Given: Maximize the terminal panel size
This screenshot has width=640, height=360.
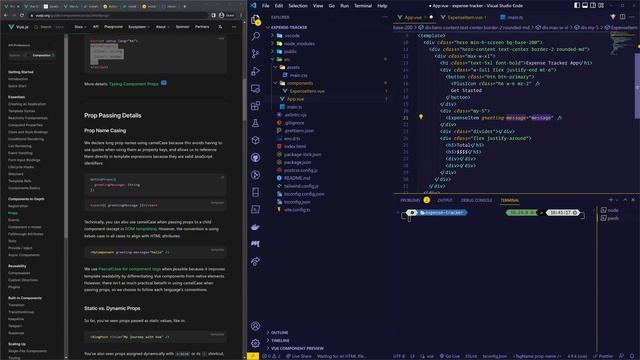Looking at the screenshot, I should coord(625,200).
